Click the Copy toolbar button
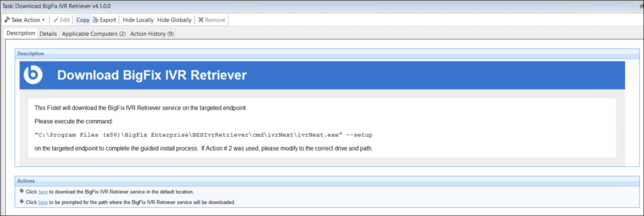This screenshot has height=216, width=644. (x=83, y=20)
